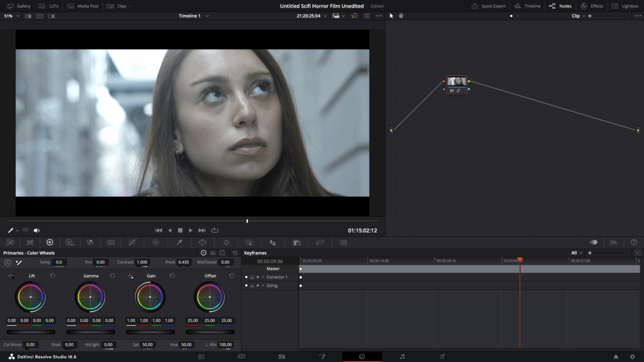The height and width of the screenshot is (362, 644).
Task: Select the Color Warper palette
Action: [x=155, y=242]
